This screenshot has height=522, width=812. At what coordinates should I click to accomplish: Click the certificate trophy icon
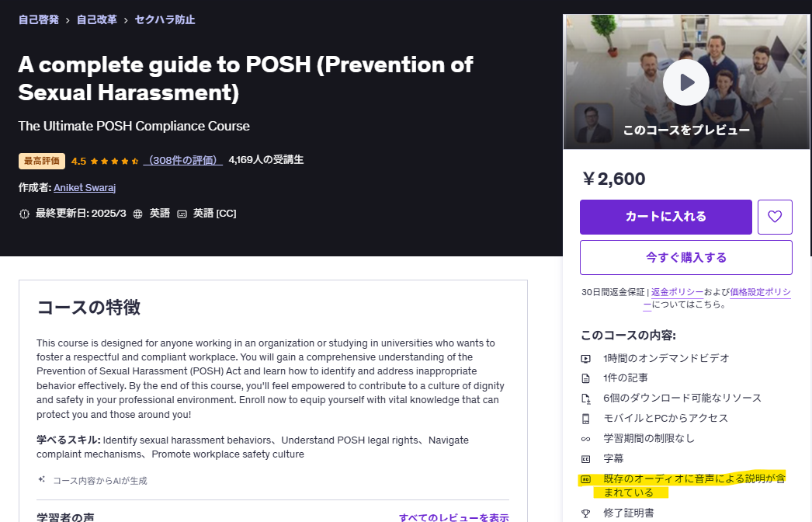[x=585, y=513]
